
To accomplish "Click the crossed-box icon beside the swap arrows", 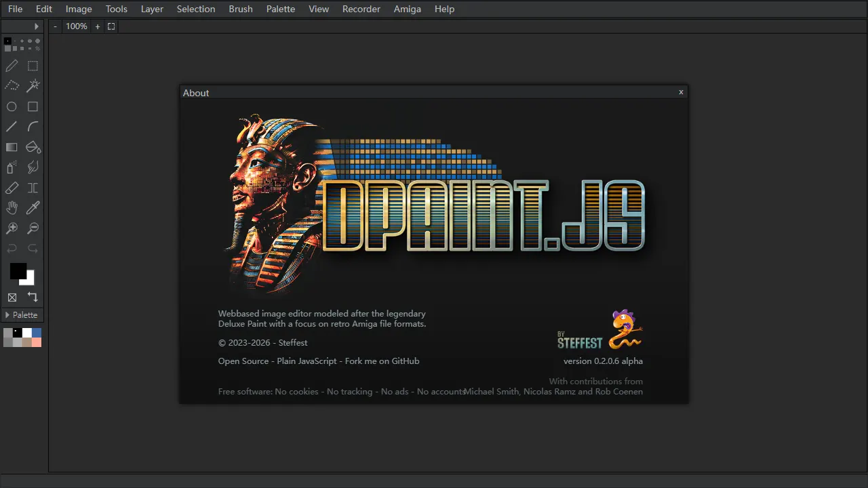I will pos(12,298).
